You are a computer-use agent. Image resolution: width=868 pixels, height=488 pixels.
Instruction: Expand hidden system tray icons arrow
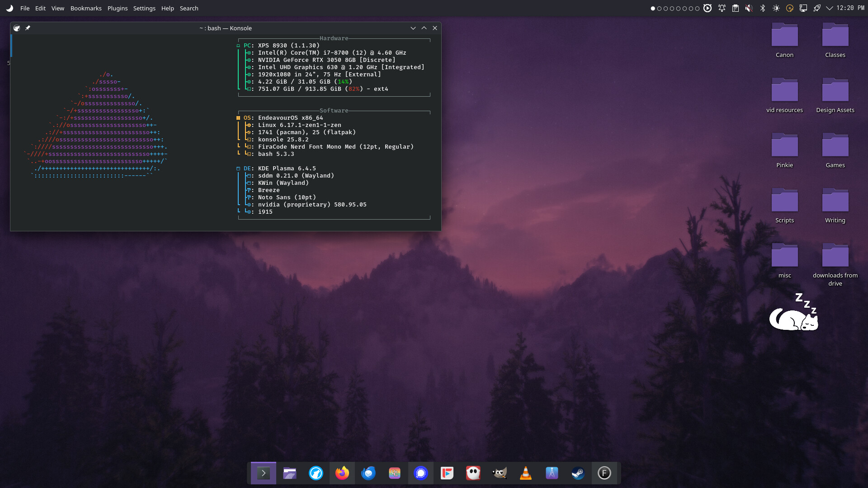pyautogui.click(x=829, y=8)
